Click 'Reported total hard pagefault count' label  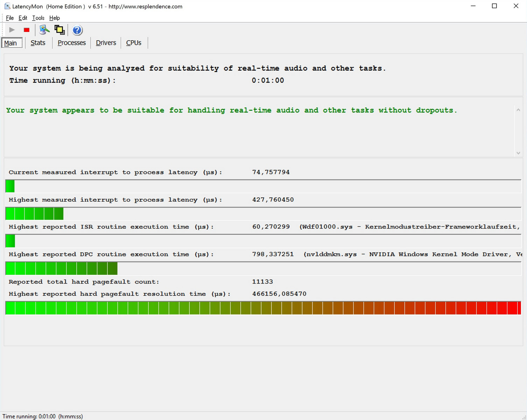coord(84,282)
